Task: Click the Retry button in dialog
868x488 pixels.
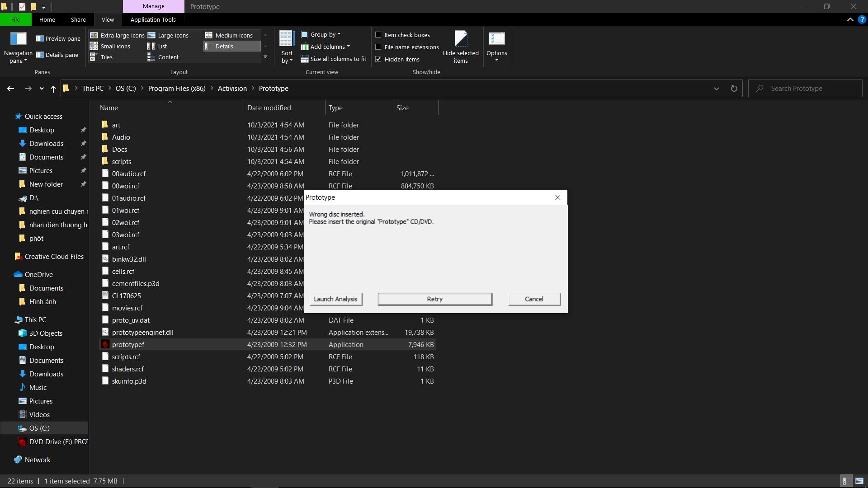Action: point(434,299)
